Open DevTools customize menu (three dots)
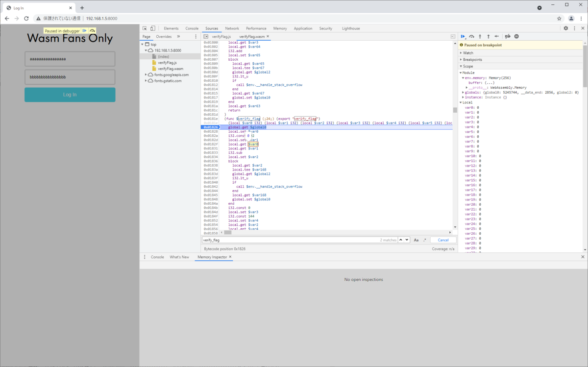588x367 pixels. [574, 28]
